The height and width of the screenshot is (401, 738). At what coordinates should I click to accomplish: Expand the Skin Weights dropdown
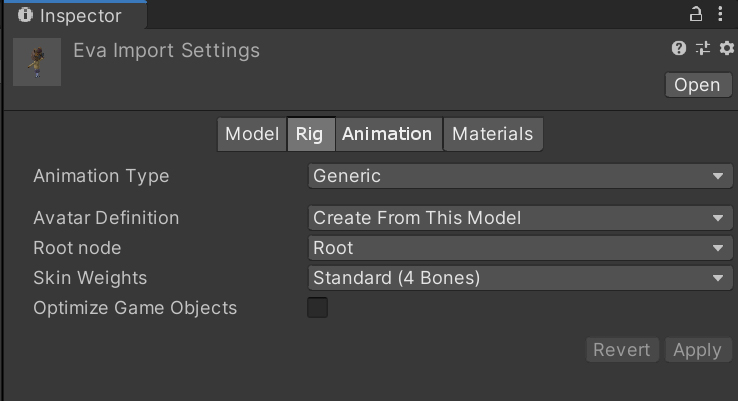point(520,278)
